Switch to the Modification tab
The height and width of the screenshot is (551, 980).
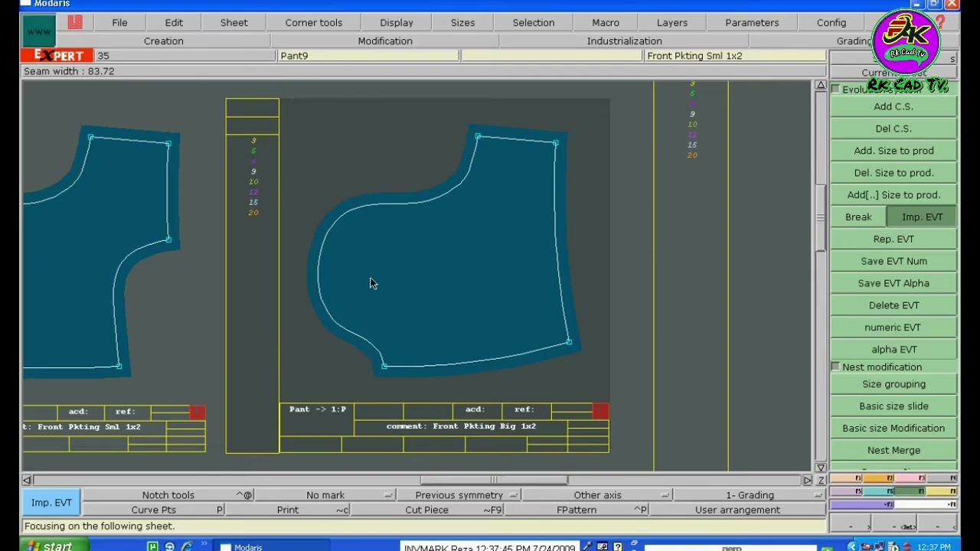pos(385,41)
